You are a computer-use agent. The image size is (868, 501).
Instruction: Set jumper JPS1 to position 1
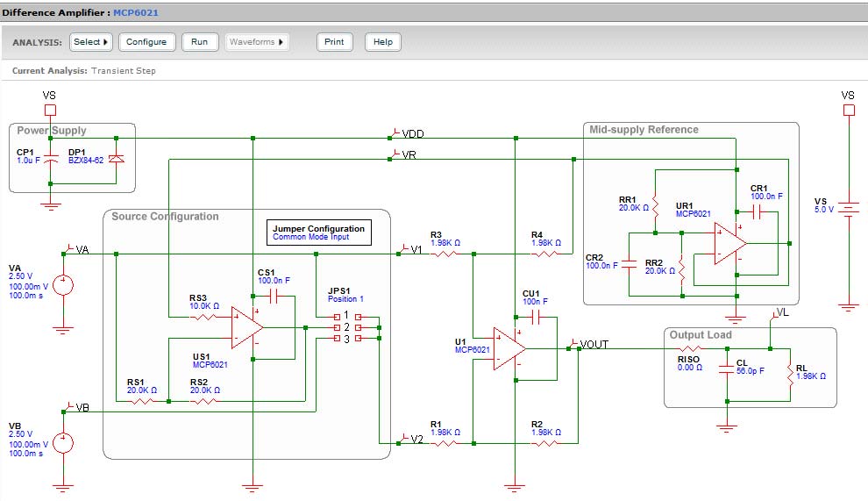click(347, 315)
